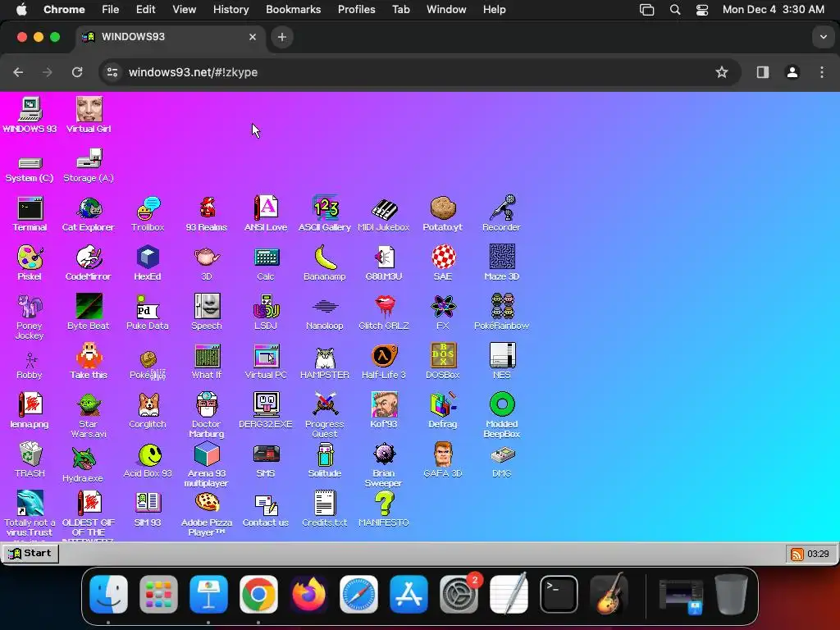Launch Cat Explorer browser icon
Viewport: 840px width, 630px height.
(89, 214)
